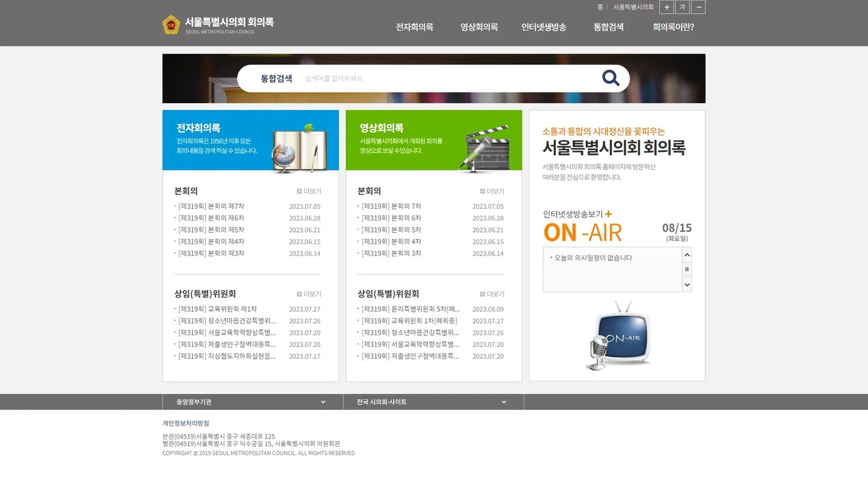
Task: Open [제319회] 교육위원회 제1차 record
Action: pyautogui.click(x=217, y=309)
